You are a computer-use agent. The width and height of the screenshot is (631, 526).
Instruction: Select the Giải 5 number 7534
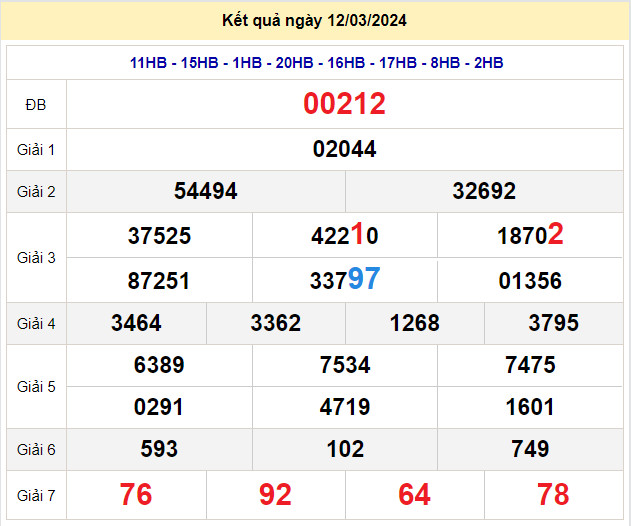point(345,365)
